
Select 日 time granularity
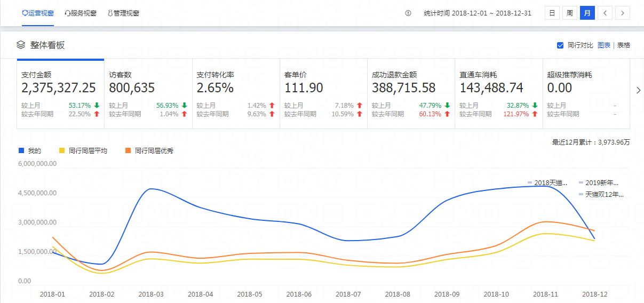[x=552, y=13]
